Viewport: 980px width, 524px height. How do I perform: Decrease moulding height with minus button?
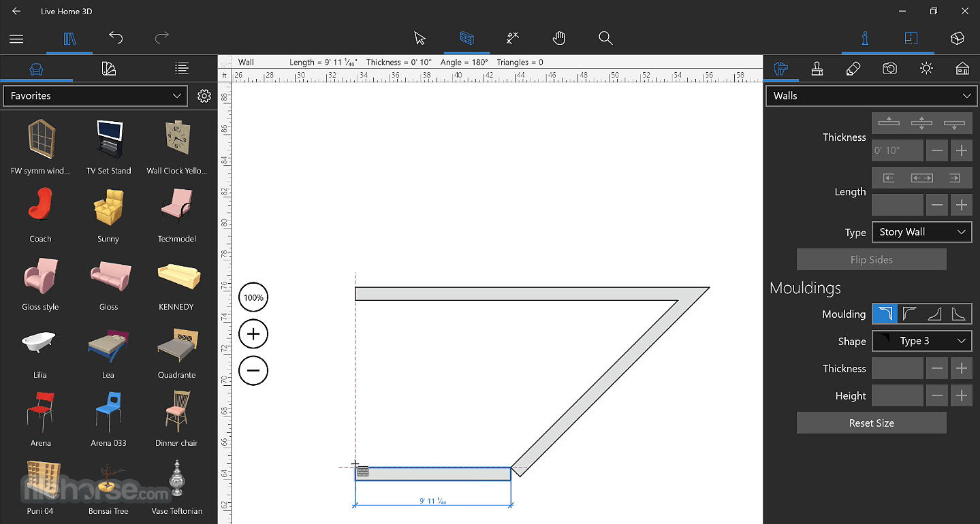coord(937,395)
